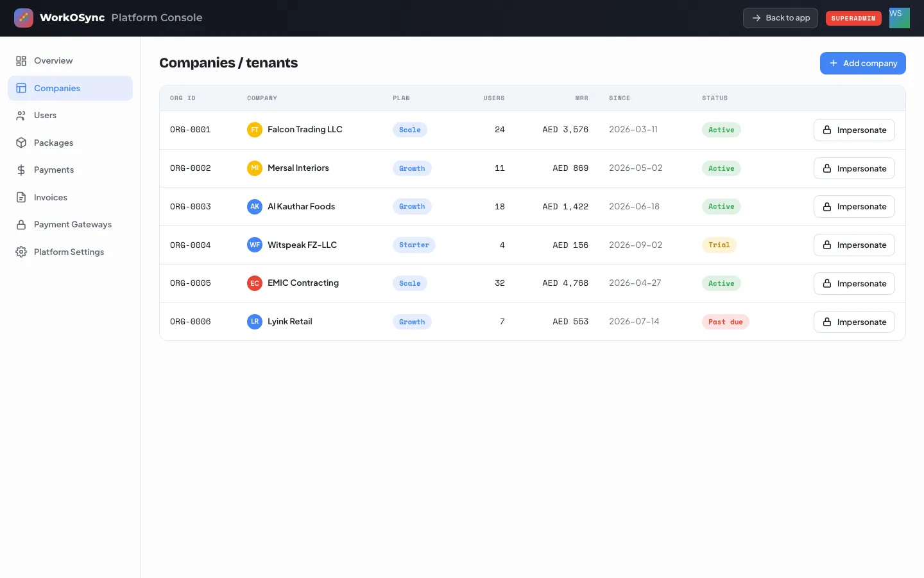Click the Platform Settings gear icon
Viewport: 924px width, 578px height.
[x=21, y=252]
